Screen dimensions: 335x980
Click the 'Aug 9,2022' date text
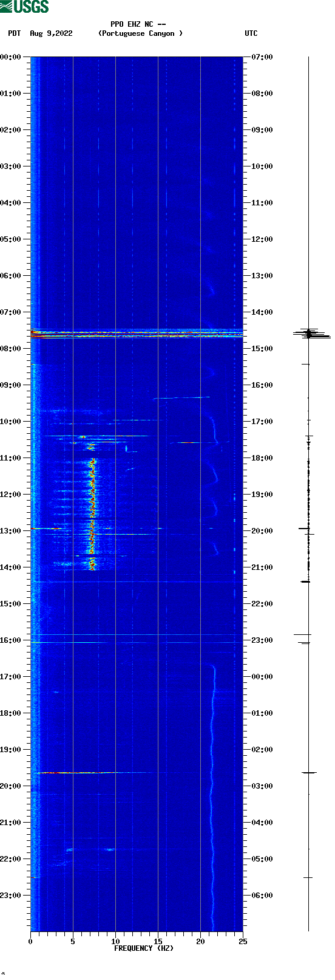[51, 33]
